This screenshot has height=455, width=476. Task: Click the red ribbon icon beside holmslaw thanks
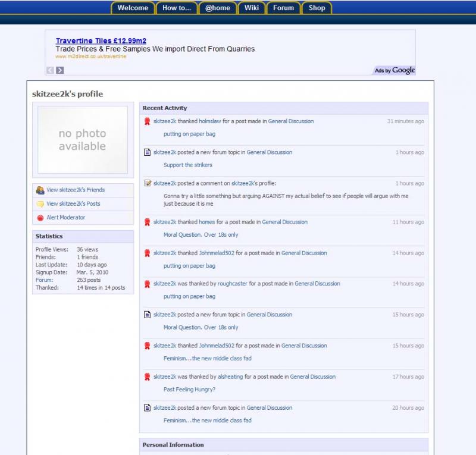click(x=148, y=121)
